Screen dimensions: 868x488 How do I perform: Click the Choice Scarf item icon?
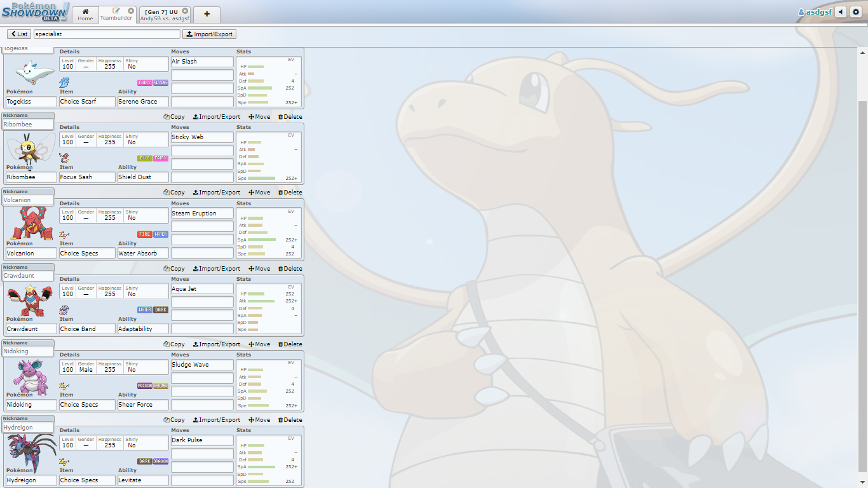pos(64,83)
